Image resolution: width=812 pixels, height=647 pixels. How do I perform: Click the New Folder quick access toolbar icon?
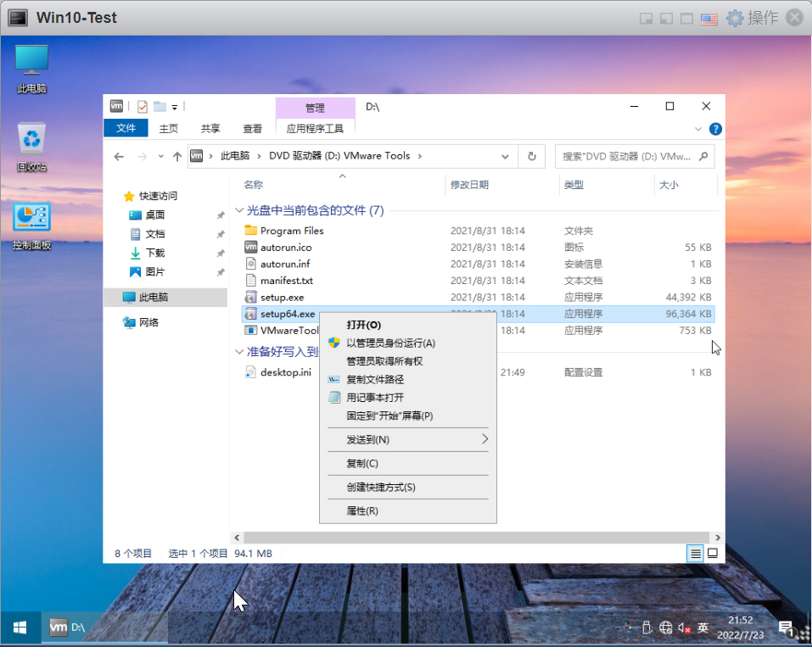[x=160, y=107]
